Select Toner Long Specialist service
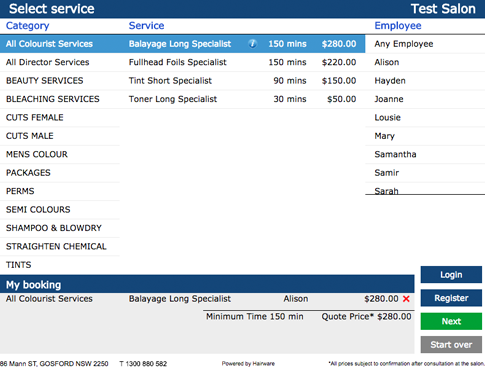Screen dimensions: 485x370 (x=242, y=99)
